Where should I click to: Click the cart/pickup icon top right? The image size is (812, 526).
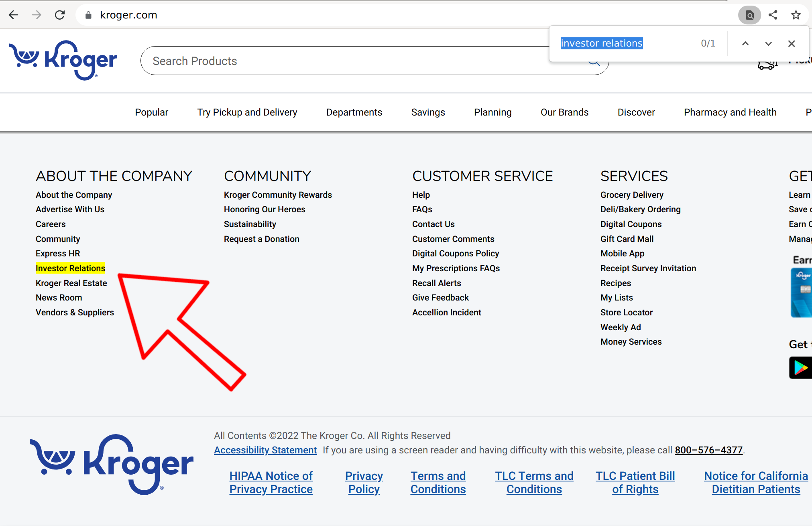766,66
